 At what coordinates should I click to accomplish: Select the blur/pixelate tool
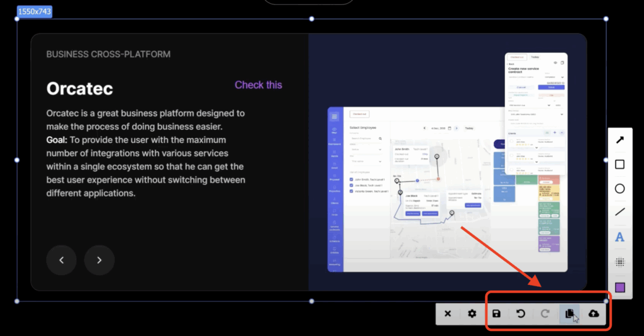[619, 262]
